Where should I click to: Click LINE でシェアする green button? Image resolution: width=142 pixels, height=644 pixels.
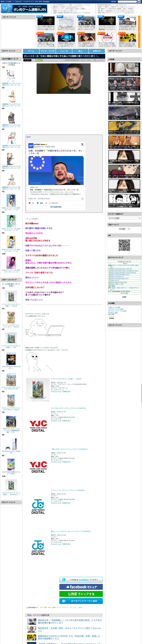tap(81, 594)
